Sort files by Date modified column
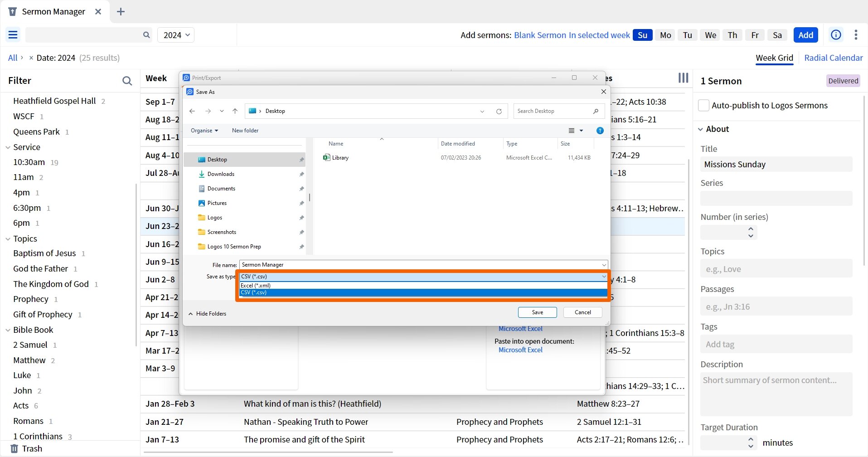Viewport: 868px width, 457px height. (x=458, y=144)
